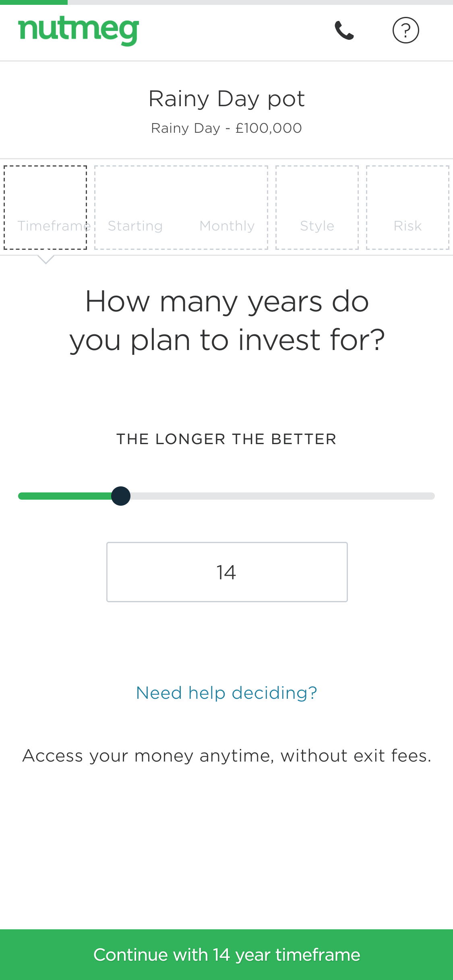The image size is (453, 980).
Task: Open the Style step tab
Action: click(317, 208)
